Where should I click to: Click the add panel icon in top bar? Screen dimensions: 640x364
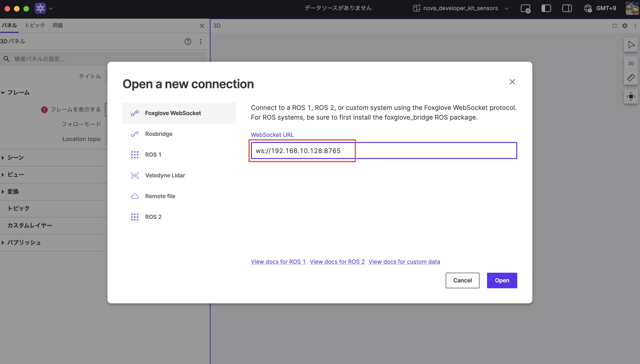coord(526,8)
